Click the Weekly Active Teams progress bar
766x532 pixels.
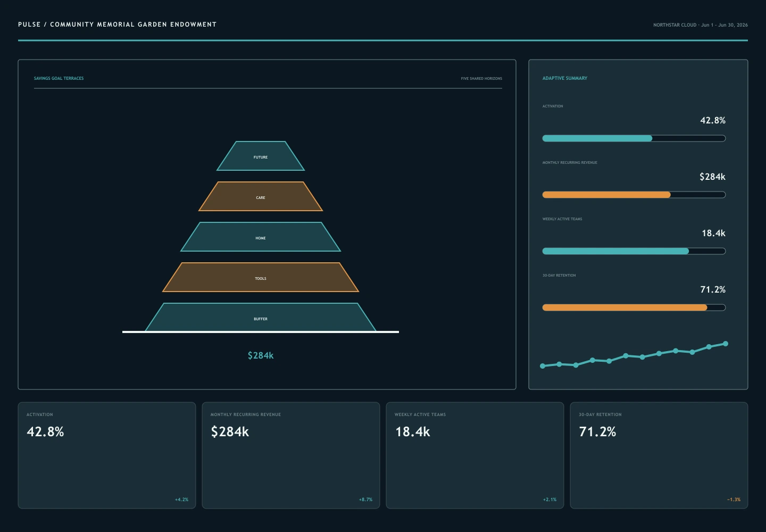[634, 251]
